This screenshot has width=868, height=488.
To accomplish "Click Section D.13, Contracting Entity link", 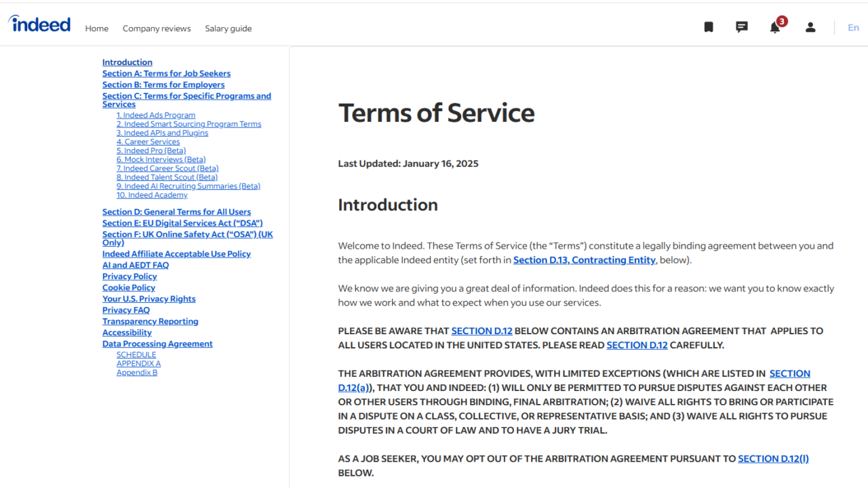I will coord(584,260).
